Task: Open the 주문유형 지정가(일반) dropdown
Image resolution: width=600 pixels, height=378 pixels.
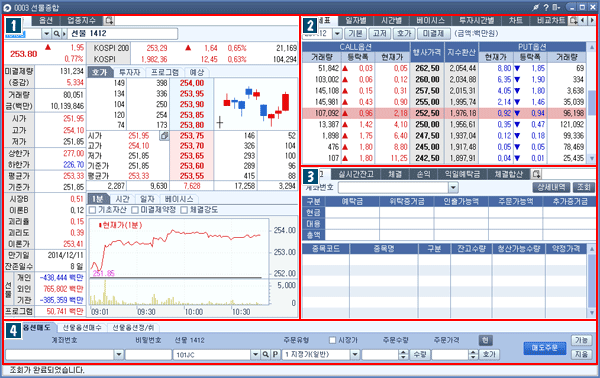Action: click(355, 355)
